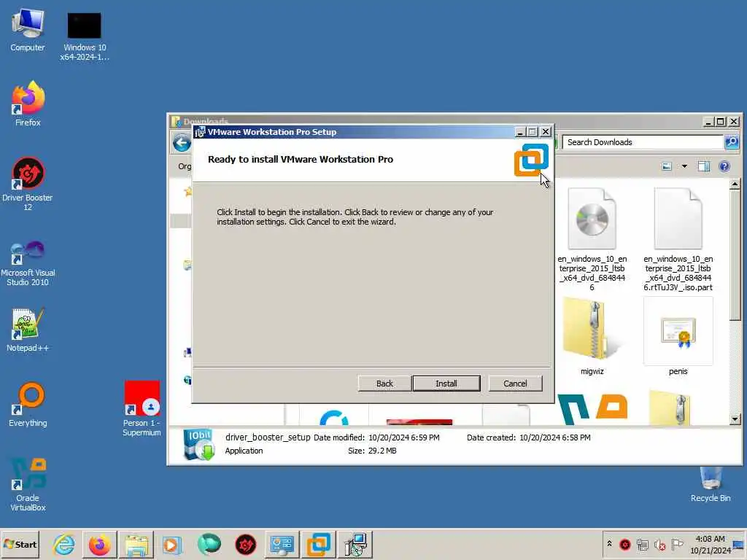Go back in Downloads explorer window
This screenshot has width=747, height=560.
[x=182, y=143]
